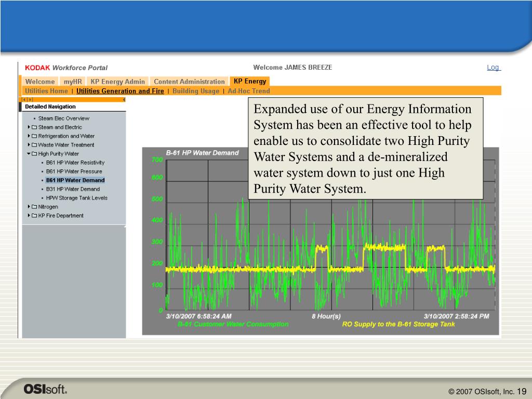532x399 pixels.
Task: Click the end time 3/10/2007 2:58:24 PM
Action: point(456,316)
